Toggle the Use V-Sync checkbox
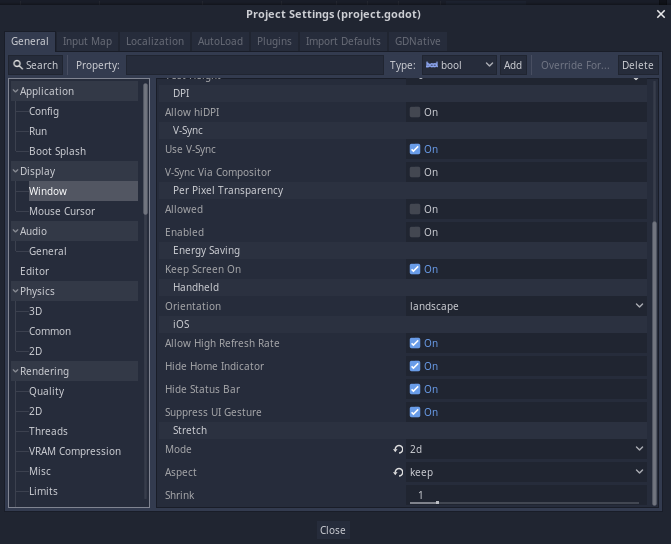The height and width of the screenshot is (544, 671). click(x=415, y=149)
